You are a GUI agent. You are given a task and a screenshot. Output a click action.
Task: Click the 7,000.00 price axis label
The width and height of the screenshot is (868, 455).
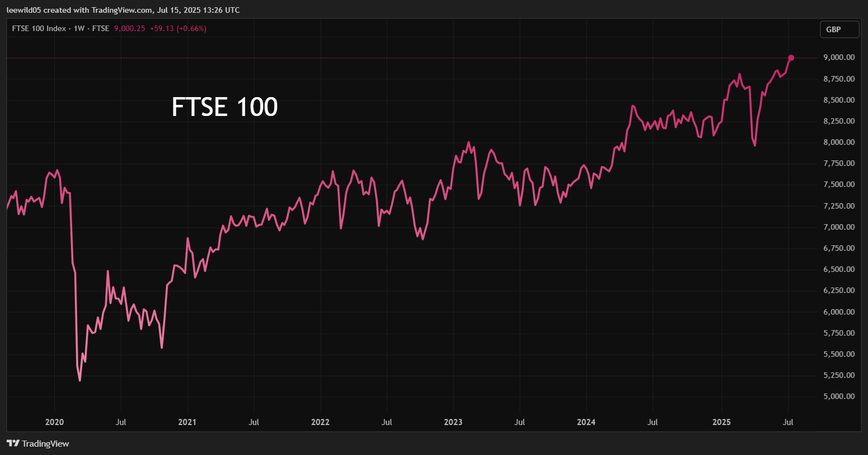tap(839, 227)
